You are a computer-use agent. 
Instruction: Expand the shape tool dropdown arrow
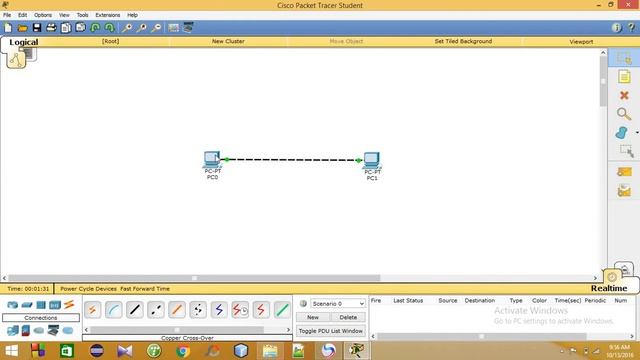tap(636, 133)
